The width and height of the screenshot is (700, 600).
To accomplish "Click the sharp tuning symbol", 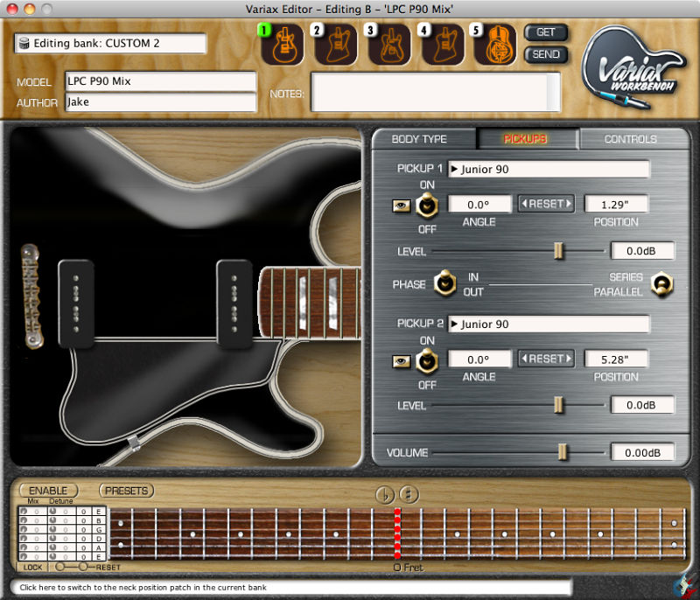I will (x=409, y=494).
